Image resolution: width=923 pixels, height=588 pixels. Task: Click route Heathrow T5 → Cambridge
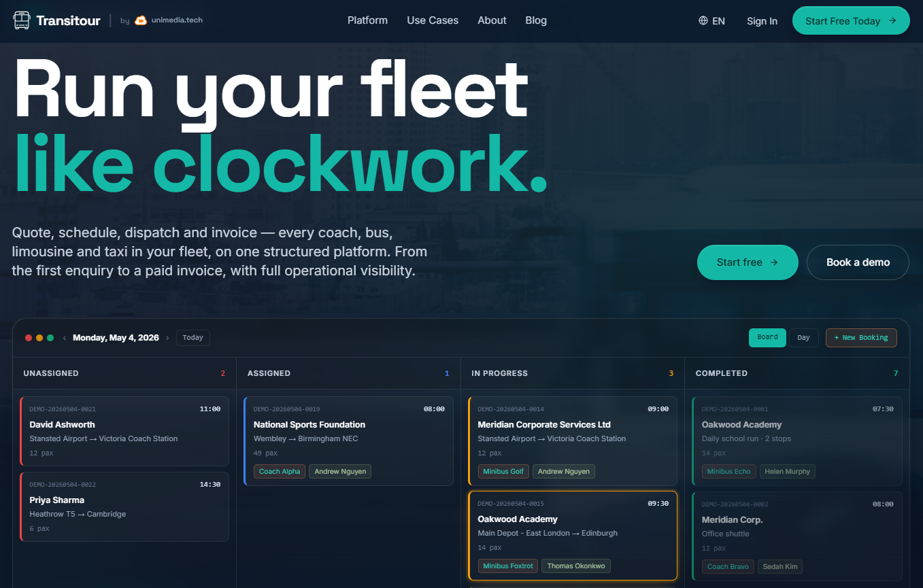point(78,514)
